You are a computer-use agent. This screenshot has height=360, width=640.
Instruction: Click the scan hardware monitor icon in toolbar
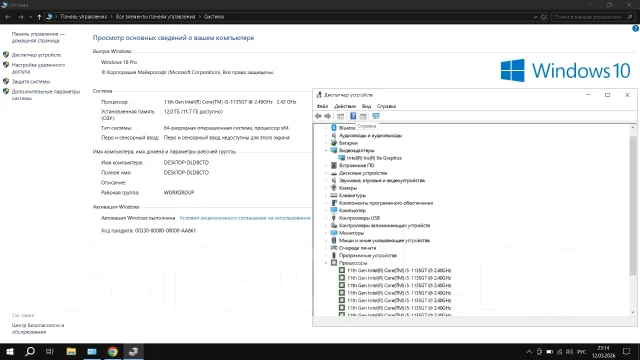point(376,116)
